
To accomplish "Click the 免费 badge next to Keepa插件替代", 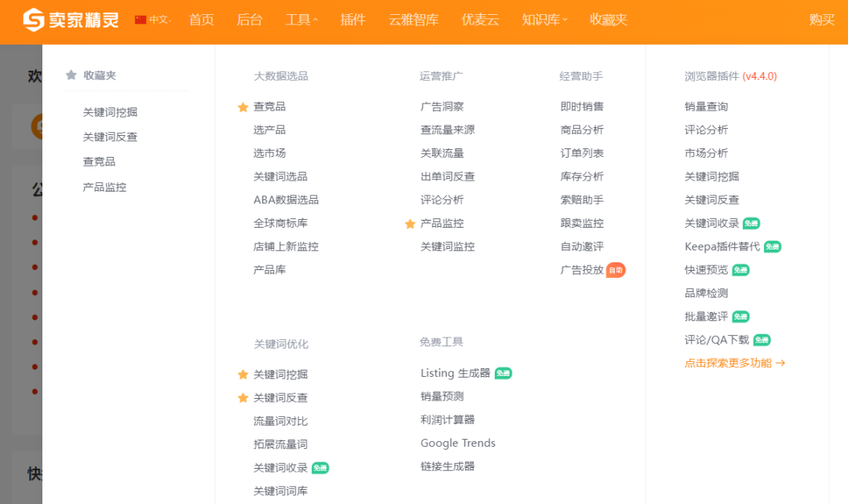I will click(x=773, y=247).
